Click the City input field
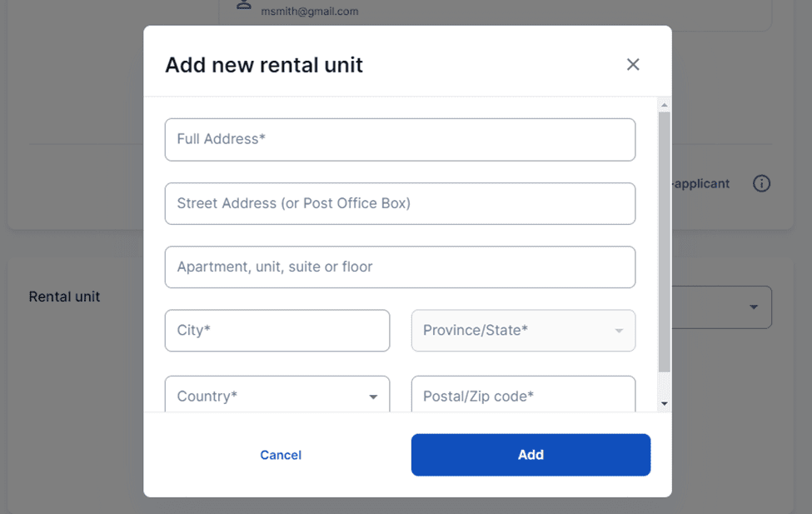 click(x=277, y=331)
